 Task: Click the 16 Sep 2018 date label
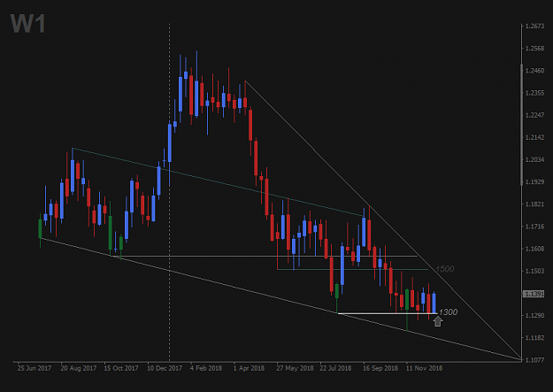point(380,368)
